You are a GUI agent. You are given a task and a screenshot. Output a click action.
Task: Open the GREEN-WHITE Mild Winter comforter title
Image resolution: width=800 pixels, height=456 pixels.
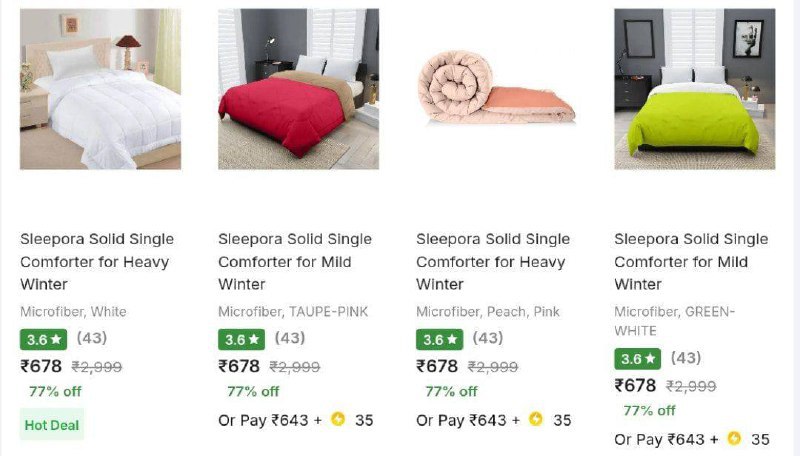click(691, 262)
